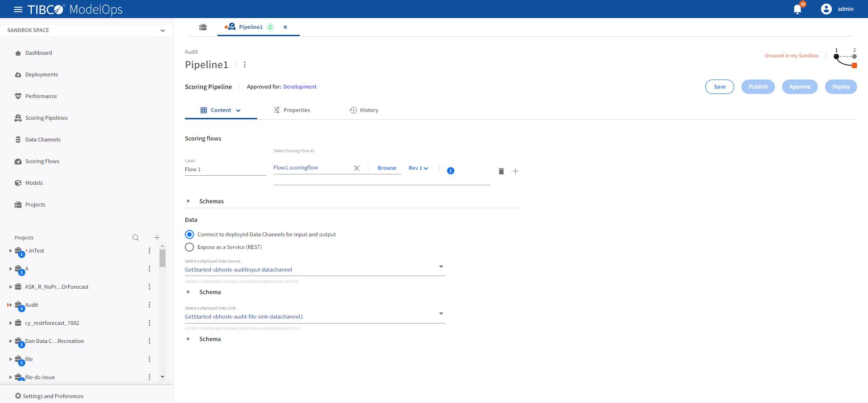
Task: Add a new scoring flow row
Action: tap(515, 171)
